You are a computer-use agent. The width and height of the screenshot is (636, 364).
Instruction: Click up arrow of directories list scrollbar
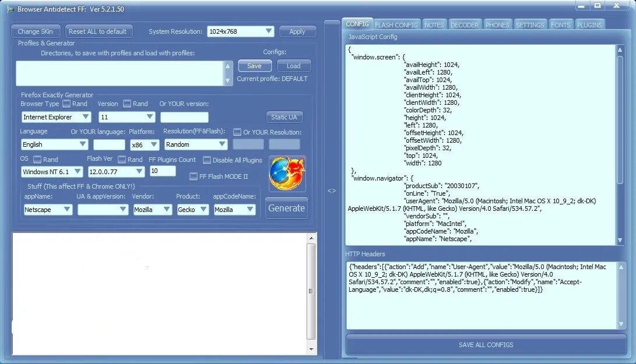click(227, 66)
